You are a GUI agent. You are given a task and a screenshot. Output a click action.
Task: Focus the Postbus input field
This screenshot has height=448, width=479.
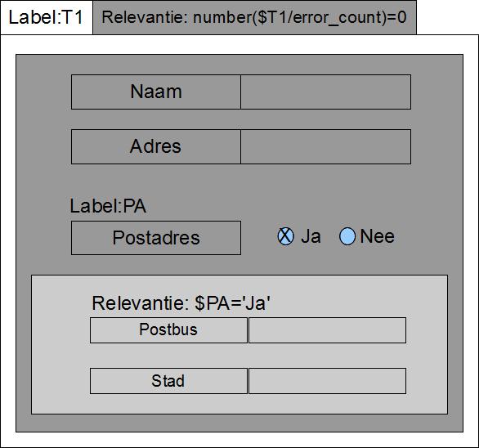[x=327, y=330]
